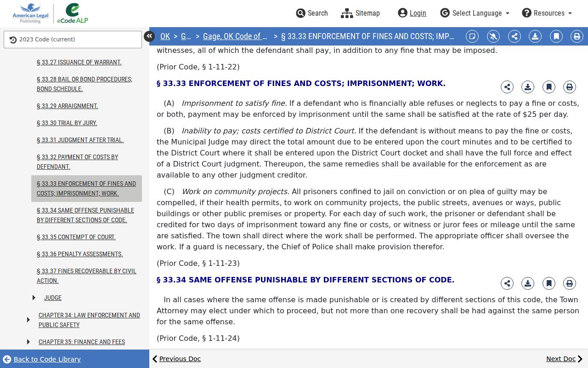Open the Sitemap from the header
588x368 pixels.
pos(360,13)
